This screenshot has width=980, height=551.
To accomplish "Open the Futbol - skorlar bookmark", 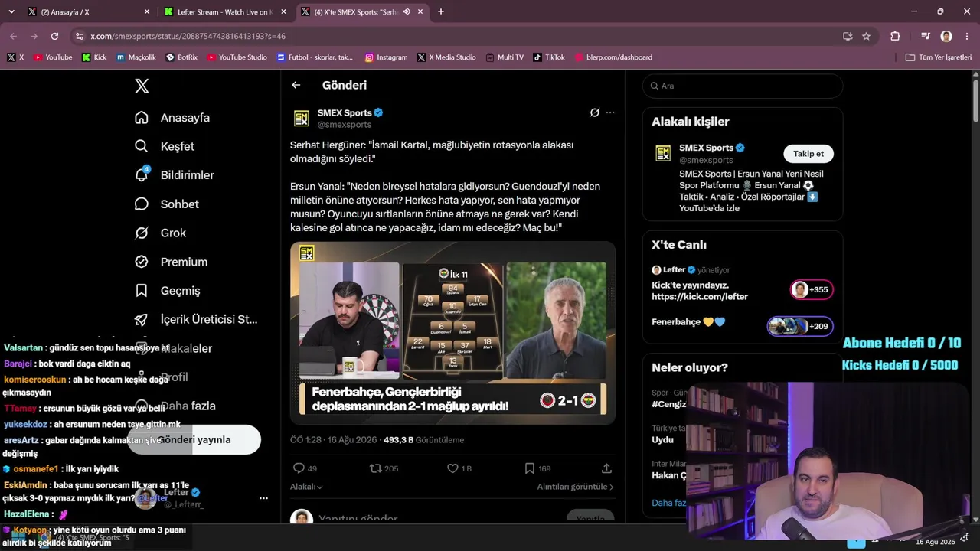I will click(315, 57).
